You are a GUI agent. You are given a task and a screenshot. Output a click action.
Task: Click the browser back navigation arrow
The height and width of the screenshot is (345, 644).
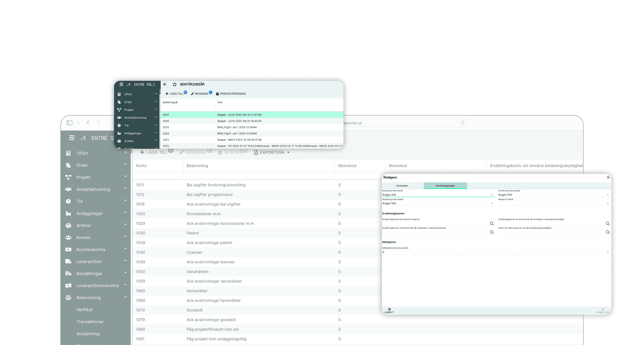[88, 123]
